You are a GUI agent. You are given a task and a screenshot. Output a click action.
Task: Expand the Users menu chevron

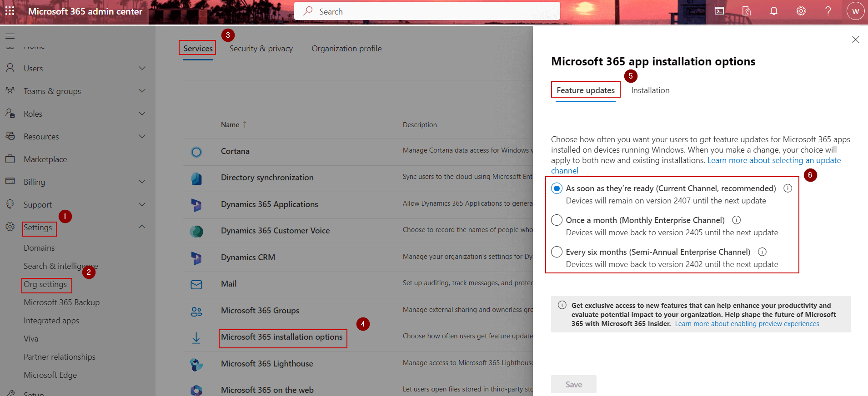pyautogui.click(x=142, y=68)
